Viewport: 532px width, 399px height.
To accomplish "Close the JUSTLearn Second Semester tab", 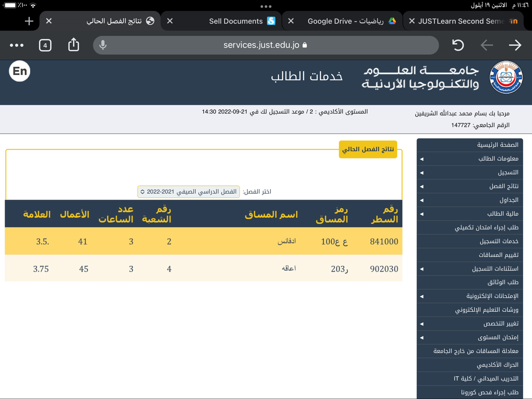I will click(x=412, y=21).
